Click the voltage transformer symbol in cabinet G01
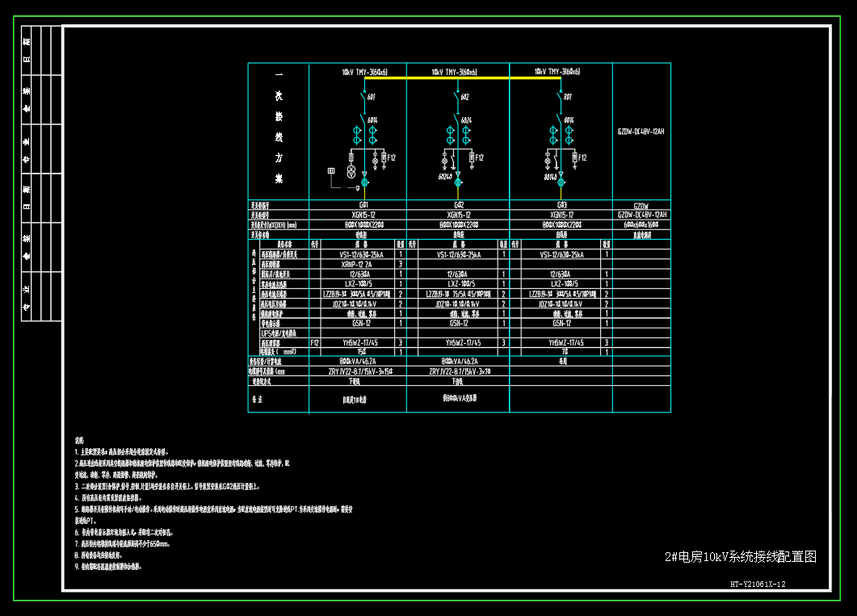857x616 pixels. [351, 171]
